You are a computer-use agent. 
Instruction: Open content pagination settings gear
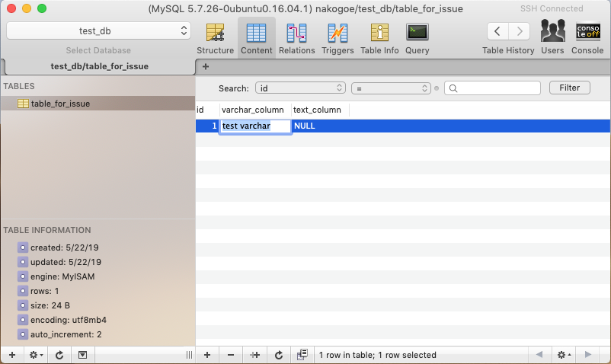[x=564, y=355]
